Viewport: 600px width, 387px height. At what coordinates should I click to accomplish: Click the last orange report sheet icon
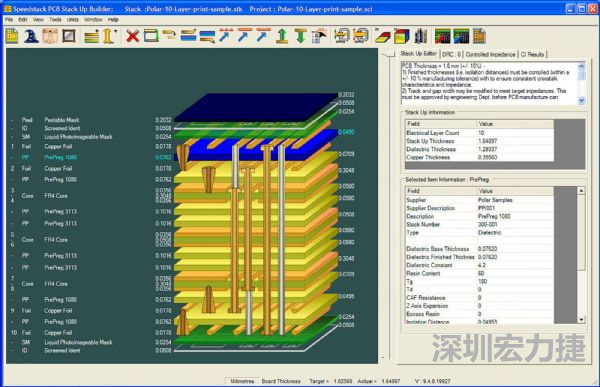point(479,36)
